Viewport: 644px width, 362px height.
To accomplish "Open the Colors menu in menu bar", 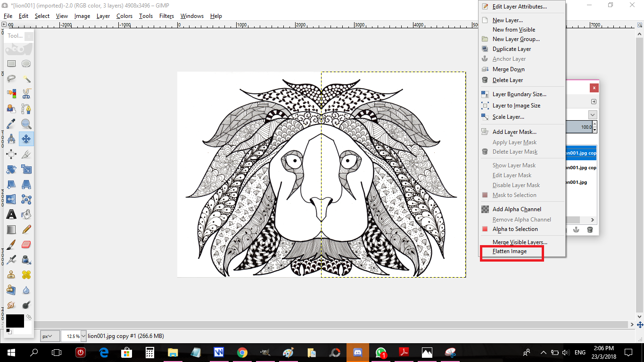I will (x=124, y=16).
